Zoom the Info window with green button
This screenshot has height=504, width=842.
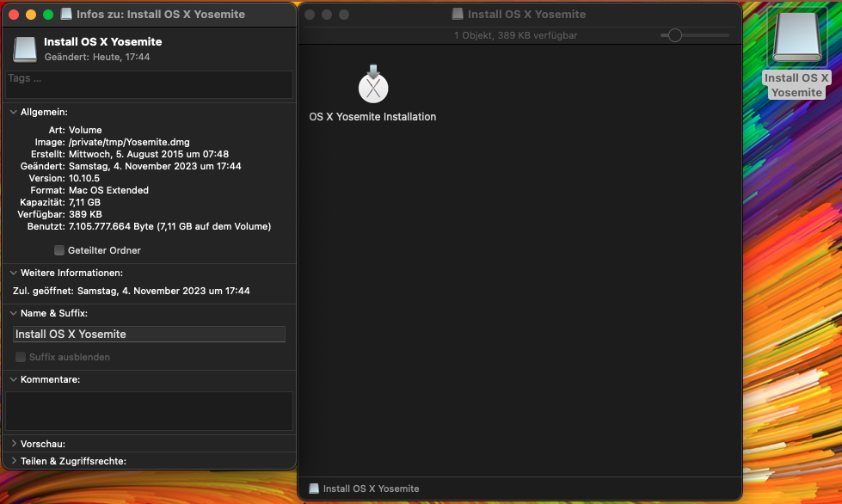[x=48, y=15]
